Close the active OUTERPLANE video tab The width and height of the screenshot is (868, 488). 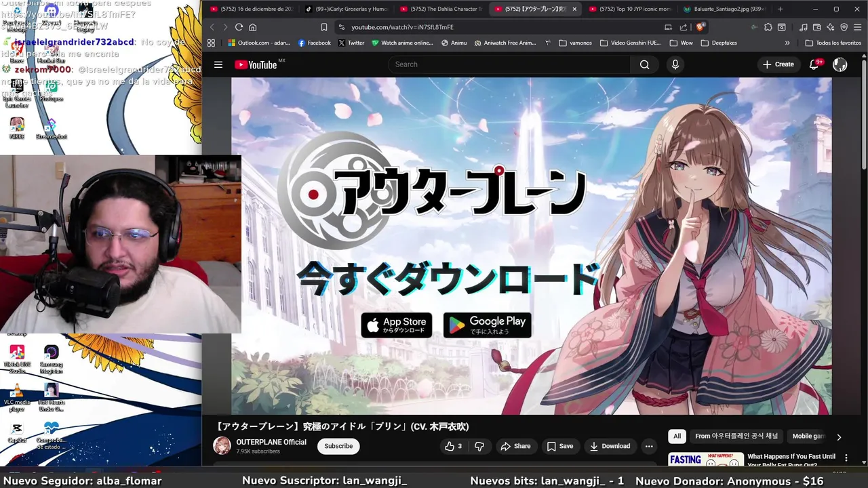coord(574,9)
